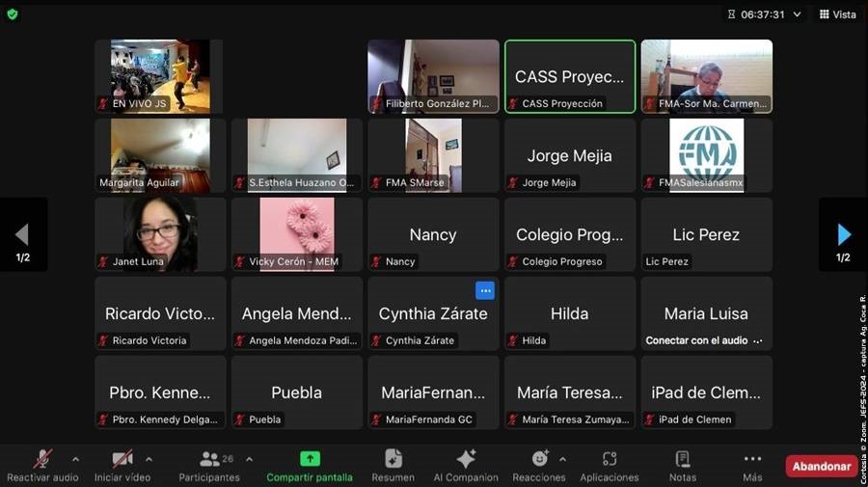Select the Puebla participant tile
The height and width of the screenshot is (487, 868).
click(x=297, y=392)
